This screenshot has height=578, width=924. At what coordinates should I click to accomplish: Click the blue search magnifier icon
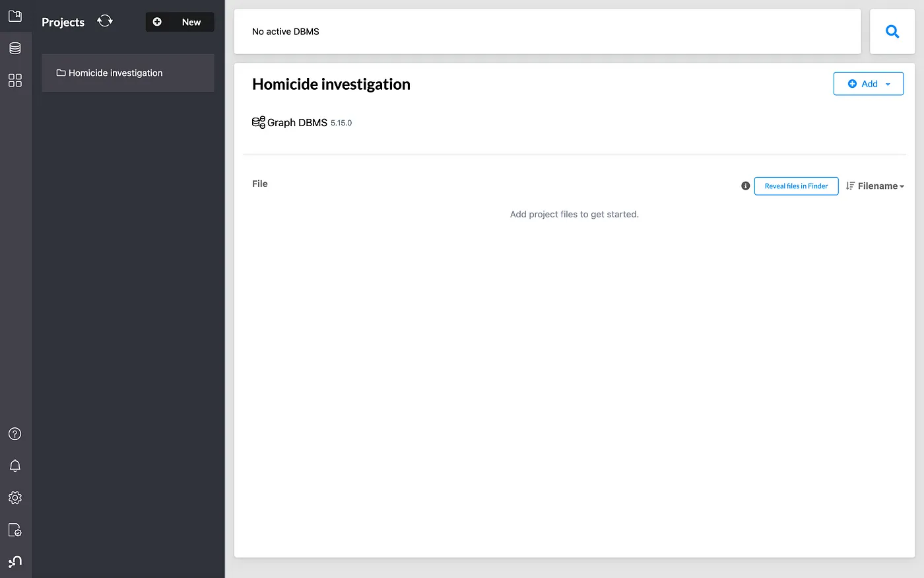[x=892, y=32]
